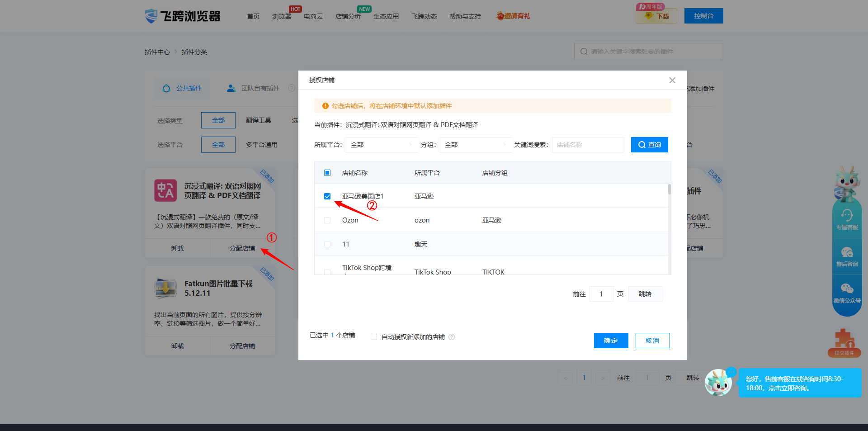Check the Ozon store checkbox
Image resolution: width=868 pixels, height=431 pixels.
click(x=327, y=220)
